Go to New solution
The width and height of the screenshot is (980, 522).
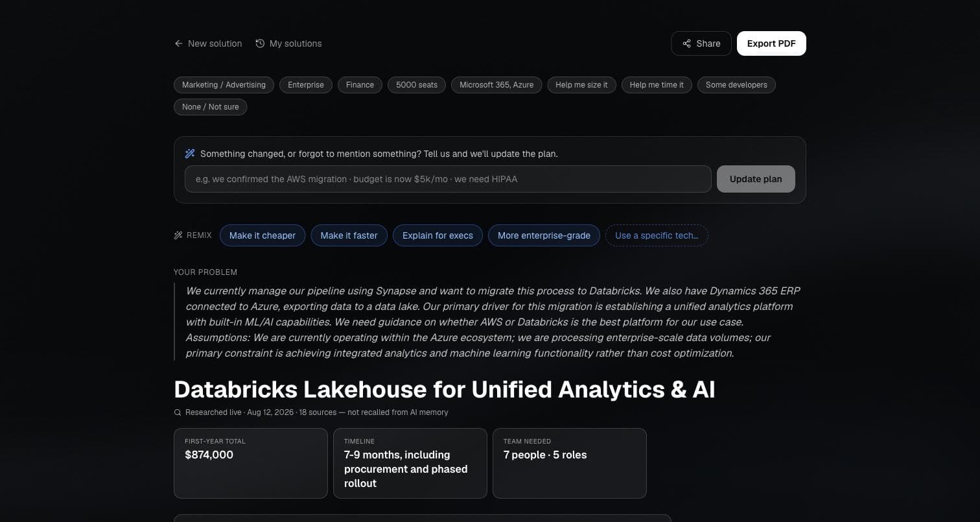pos(208,43)
